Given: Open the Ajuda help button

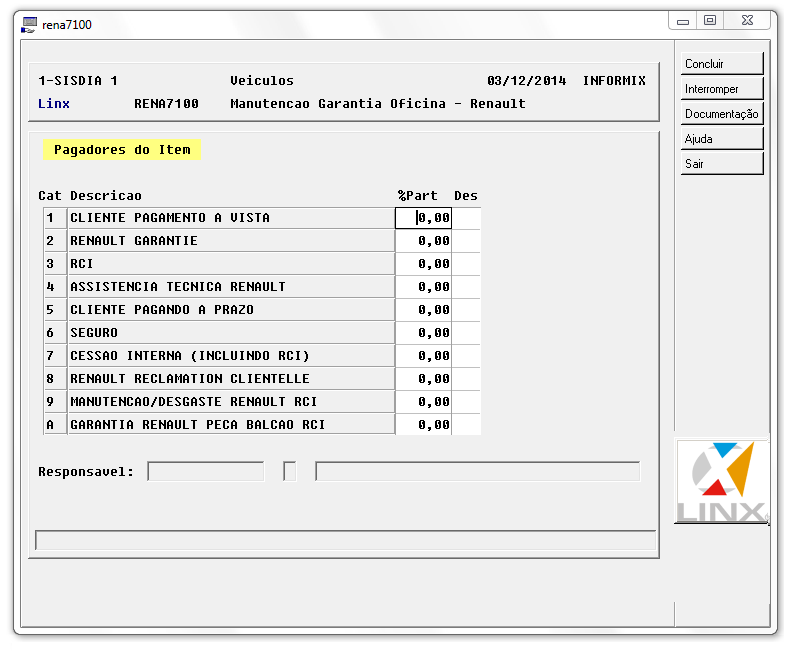Looking at the screenshot, I should (721, 139).
